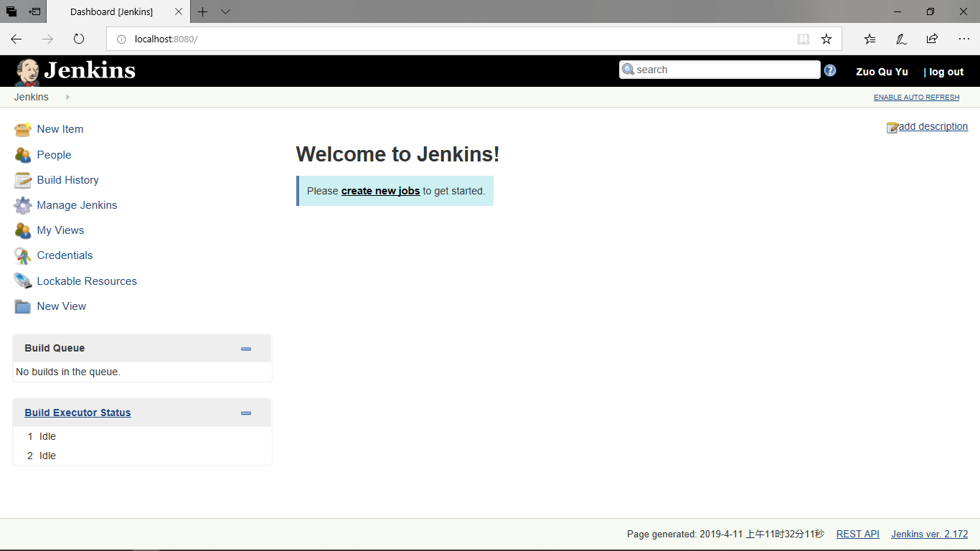
Task: Click the Page generated timestamp text
Action: (x=725, y=534)
